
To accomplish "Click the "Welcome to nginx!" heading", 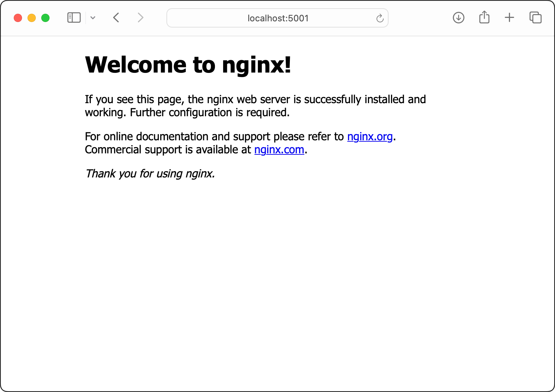I will coord(188,65).
